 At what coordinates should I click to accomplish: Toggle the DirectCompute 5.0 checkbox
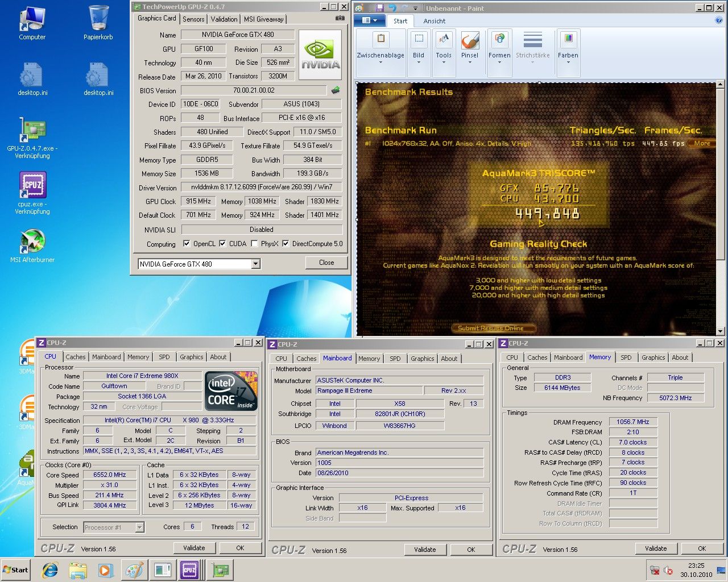(286, 243)
